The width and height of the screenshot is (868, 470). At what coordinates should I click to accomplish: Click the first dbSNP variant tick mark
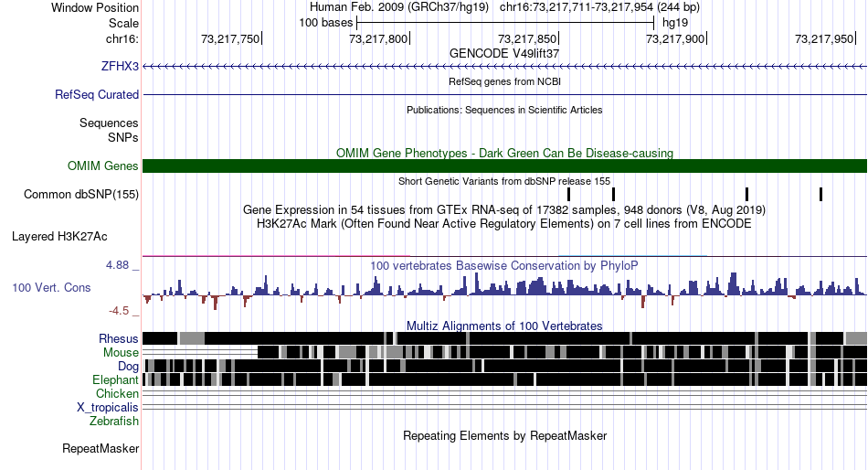pyautogui.click(x=568, y=195)
